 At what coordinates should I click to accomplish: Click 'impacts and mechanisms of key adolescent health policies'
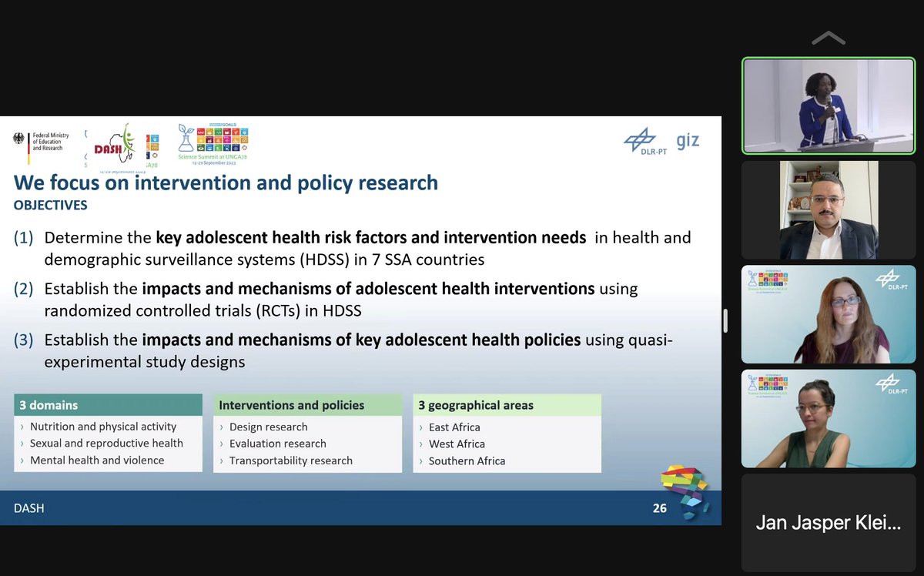point(361,340)
